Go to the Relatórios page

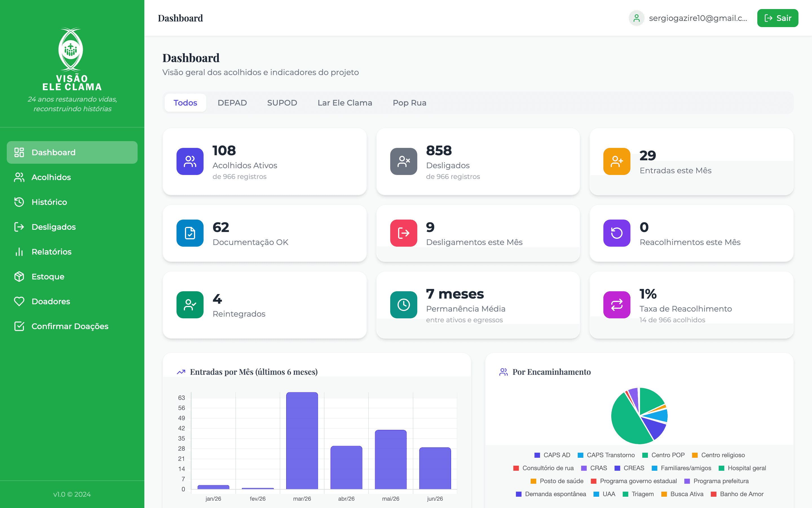(72, 252)
